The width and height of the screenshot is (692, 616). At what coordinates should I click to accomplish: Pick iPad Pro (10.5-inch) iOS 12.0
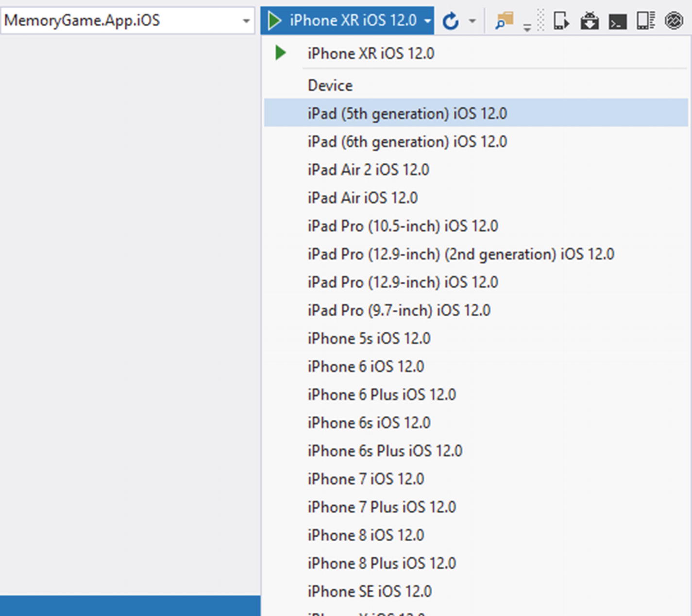coord(476,226)
